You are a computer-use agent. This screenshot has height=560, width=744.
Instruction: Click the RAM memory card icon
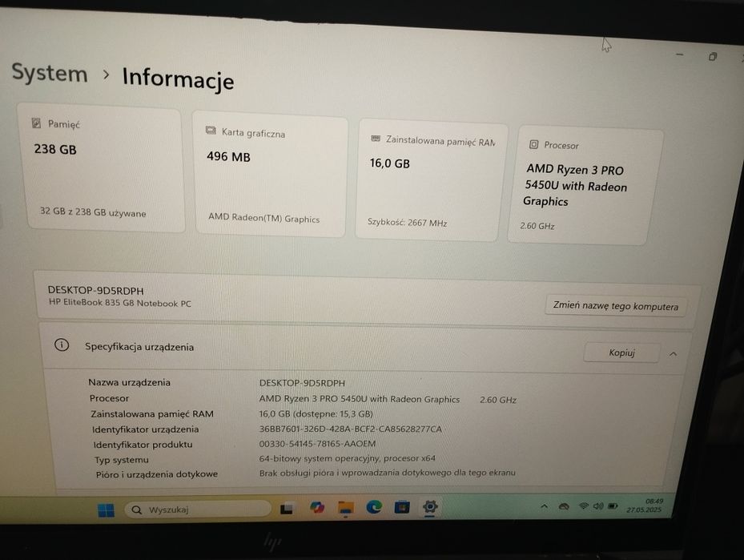point(376,139)
